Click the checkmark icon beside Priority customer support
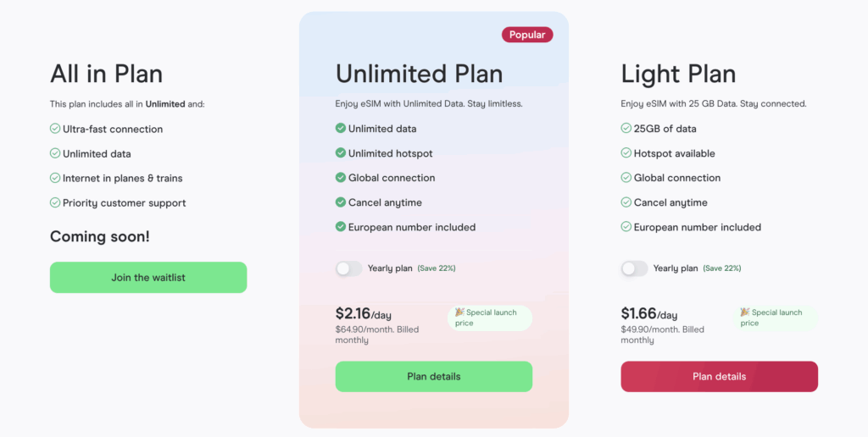This screenshot has height=437, width=868. [x=55, y=203]
